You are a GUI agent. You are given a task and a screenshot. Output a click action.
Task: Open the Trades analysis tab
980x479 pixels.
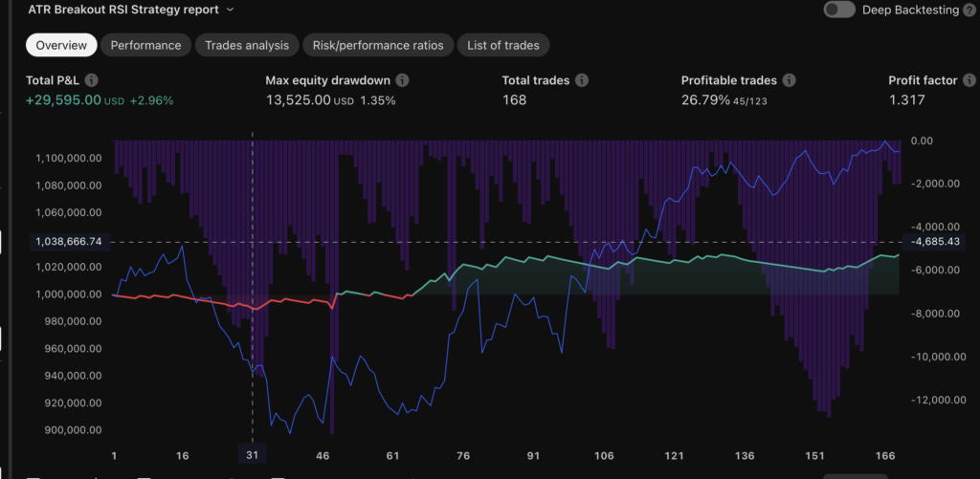point(246,45)
